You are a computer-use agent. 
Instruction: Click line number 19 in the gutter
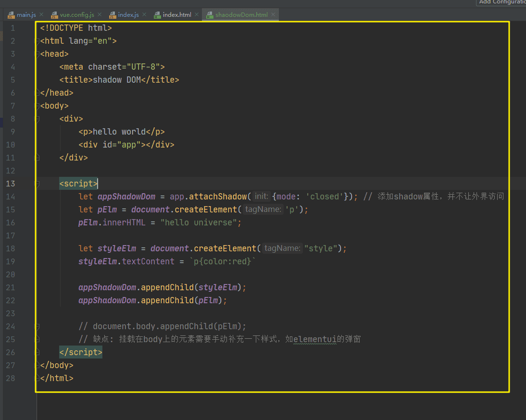coord(11,261)
